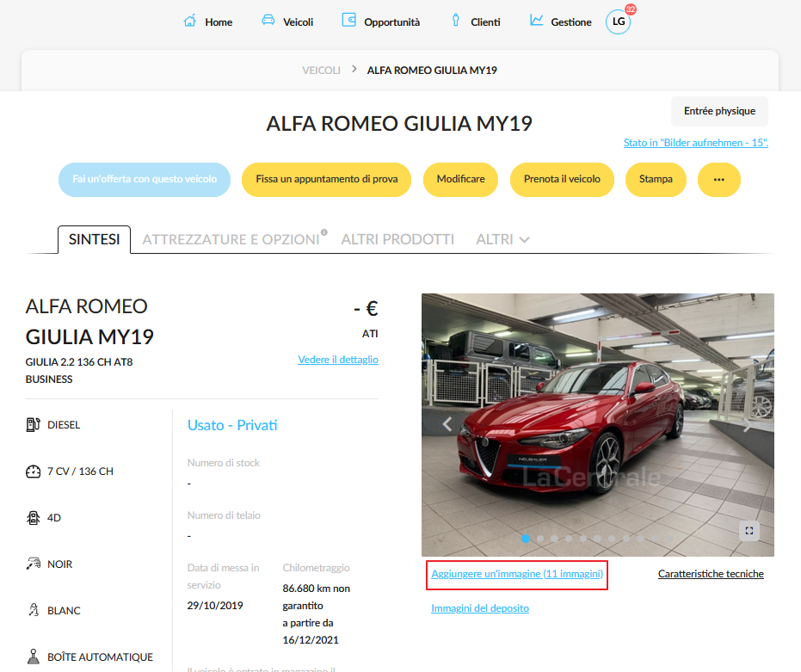
Task: Select the first carousel dot
Action: point(526,538)
